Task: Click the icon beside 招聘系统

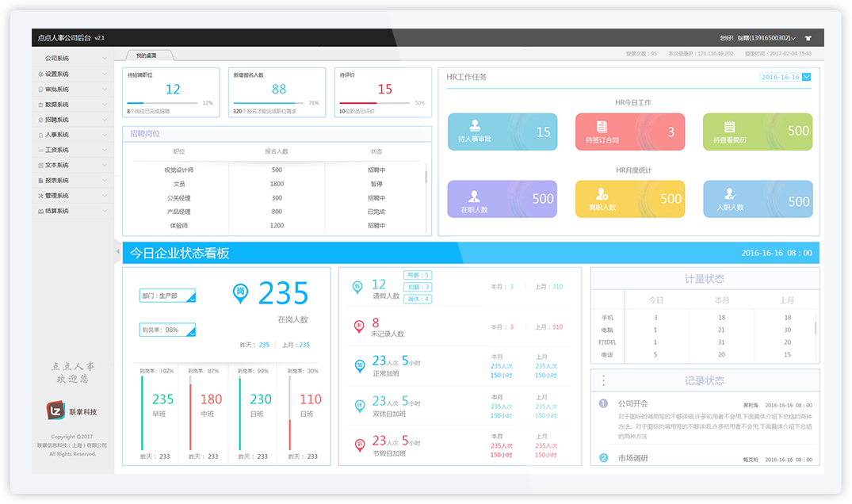Action: [40, 120]
